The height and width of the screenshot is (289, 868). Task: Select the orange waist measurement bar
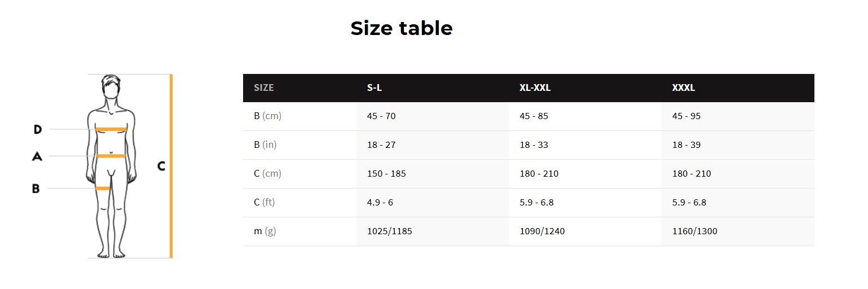[x=111, y=156]
